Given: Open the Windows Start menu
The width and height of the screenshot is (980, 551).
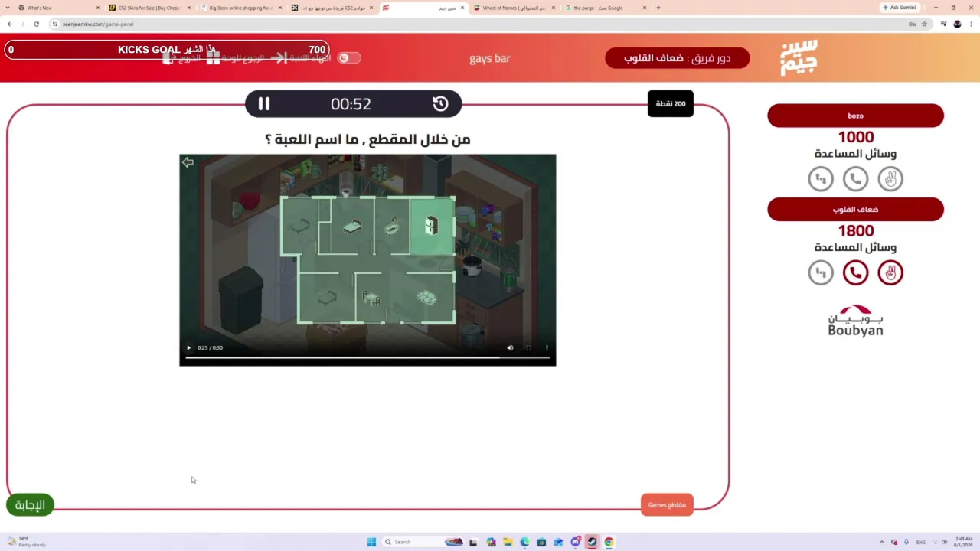Looking at the screenshot, I should click(x=371, y=542).
